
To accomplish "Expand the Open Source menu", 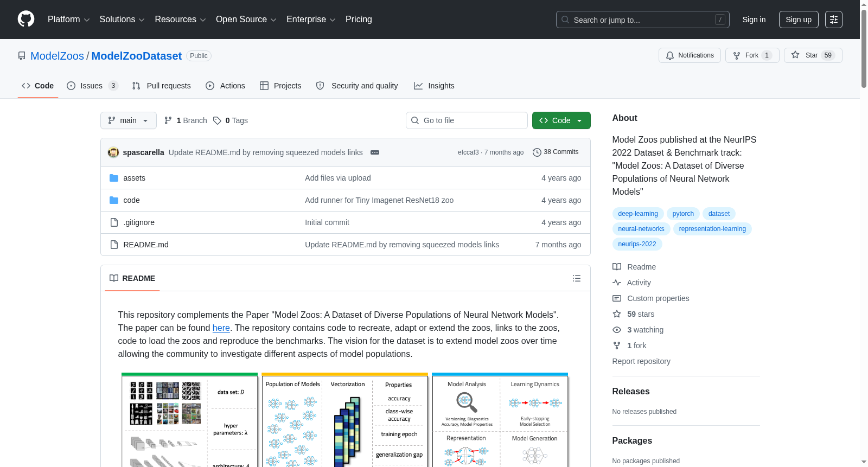I will [246, 20].
